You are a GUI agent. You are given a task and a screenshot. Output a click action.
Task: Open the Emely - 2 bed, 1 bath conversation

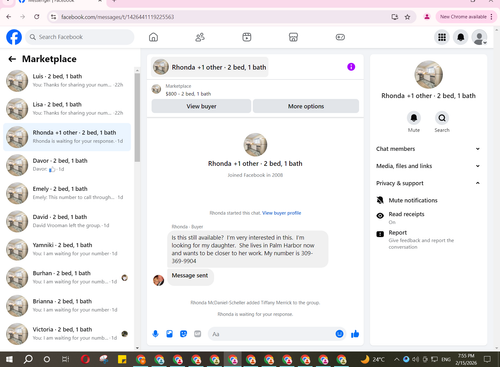[67, 193]
